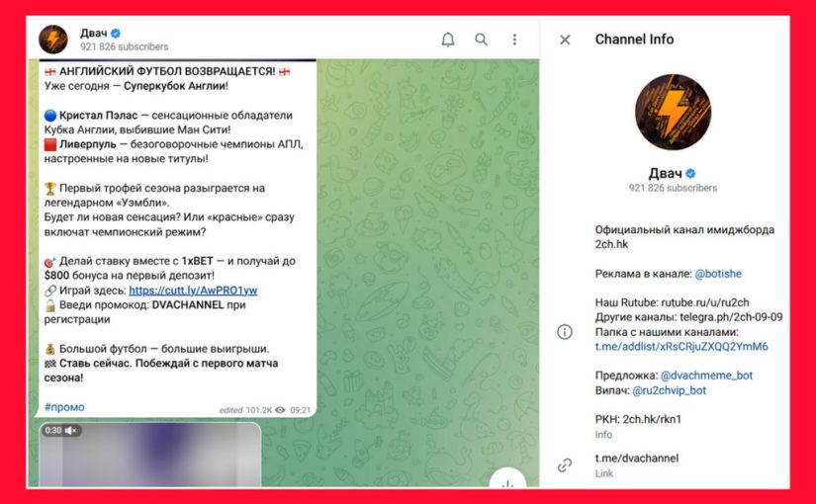Open the @dvachmeme_bot suggestion bot
Image resolution: width=816 pixels, height=504 pixels.
(x=706, y=376)
